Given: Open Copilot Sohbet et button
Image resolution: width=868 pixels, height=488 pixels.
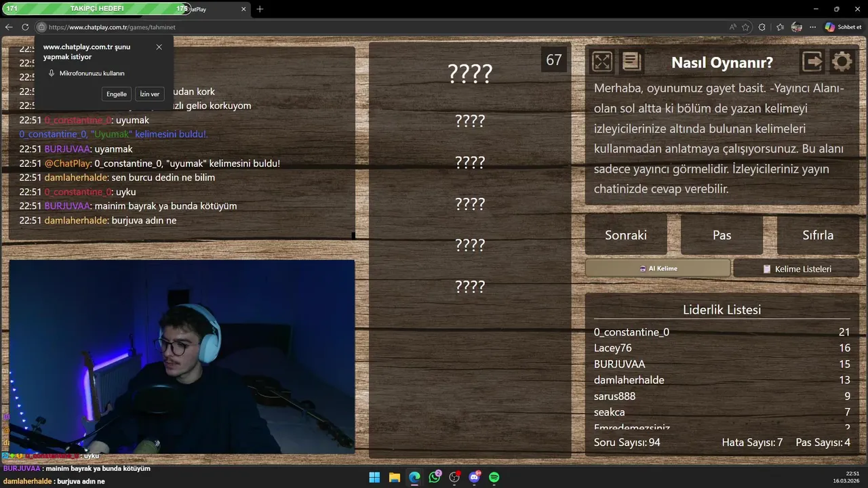Looking at the screenshot, I should pyautogui.click(x=843, y=27).
